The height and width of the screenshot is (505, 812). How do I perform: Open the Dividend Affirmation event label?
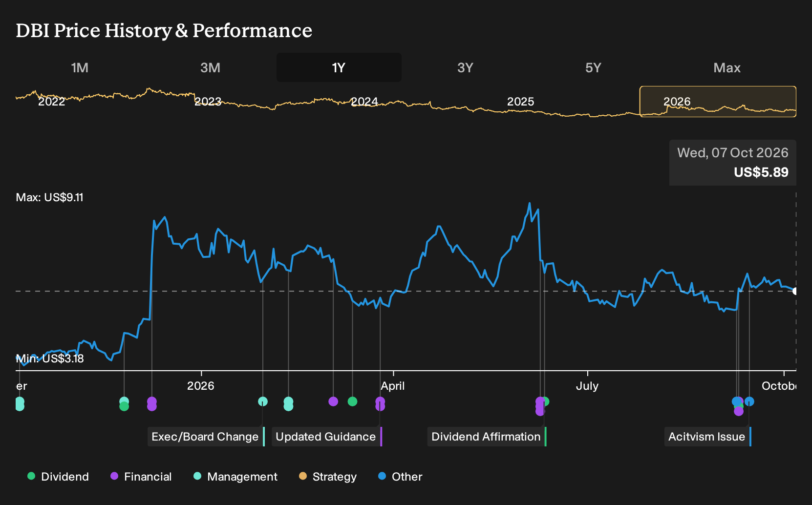487,437
